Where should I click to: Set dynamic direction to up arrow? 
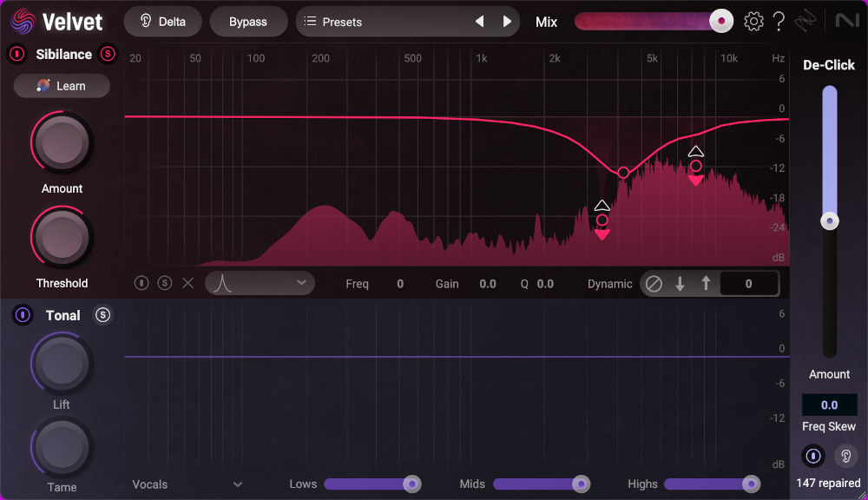pyautogui.click(x=706, y=284)
